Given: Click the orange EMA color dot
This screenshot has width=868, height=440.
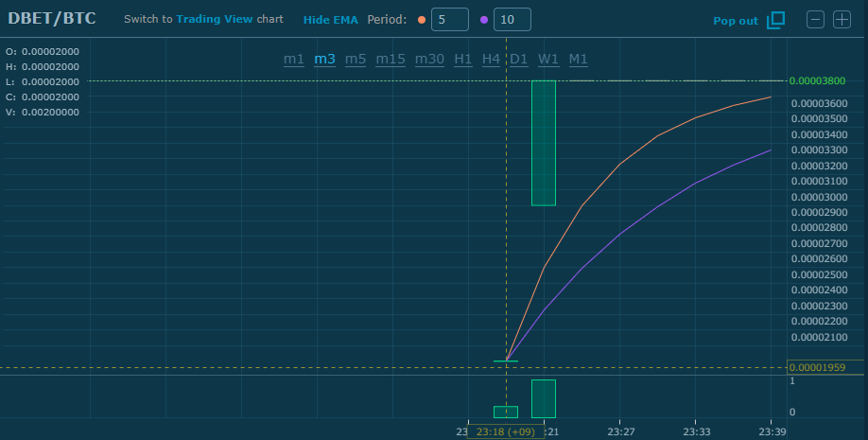Looking at the screenshot, I should (422, 20).
